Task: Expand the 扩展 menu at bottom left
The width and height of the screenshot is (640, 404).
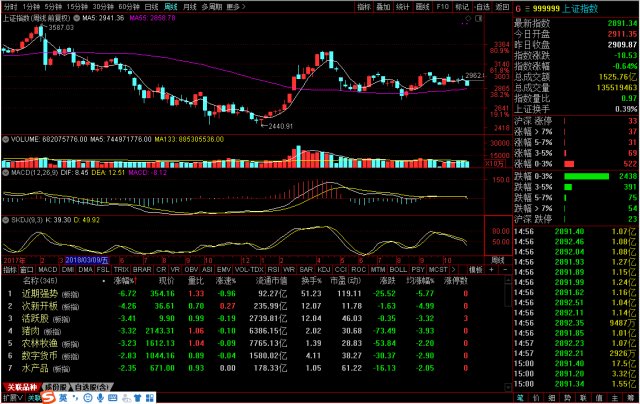Action: 10,396
